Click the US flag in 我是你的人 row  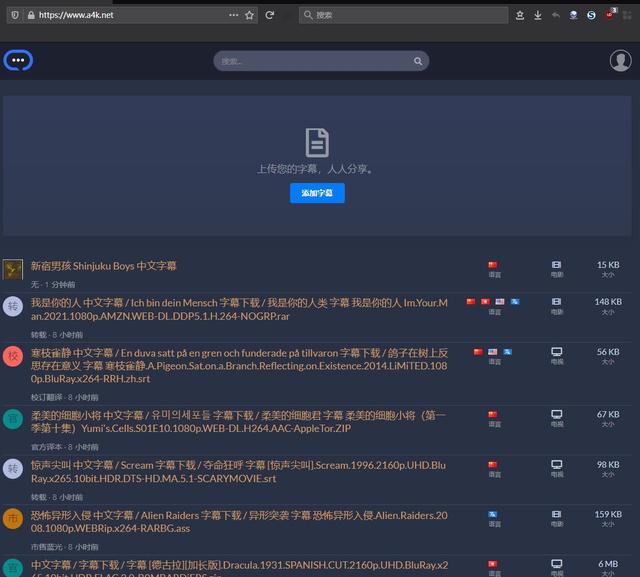point(500,302)
